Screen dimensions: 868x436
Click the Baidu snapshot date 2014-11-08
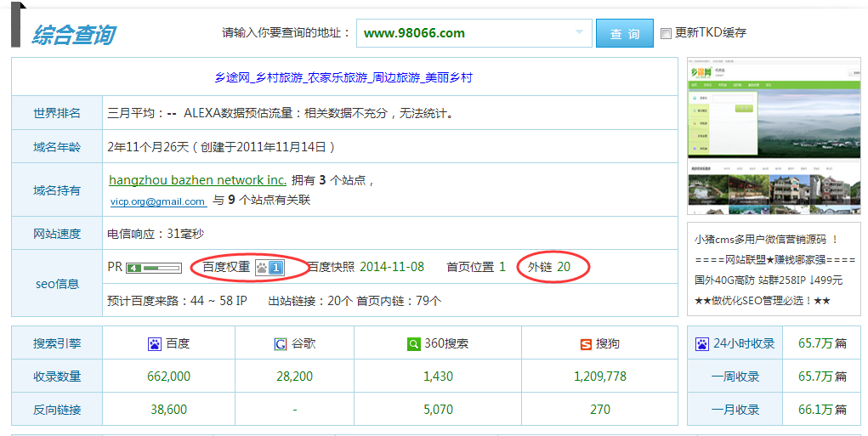[x=392, y=267]
